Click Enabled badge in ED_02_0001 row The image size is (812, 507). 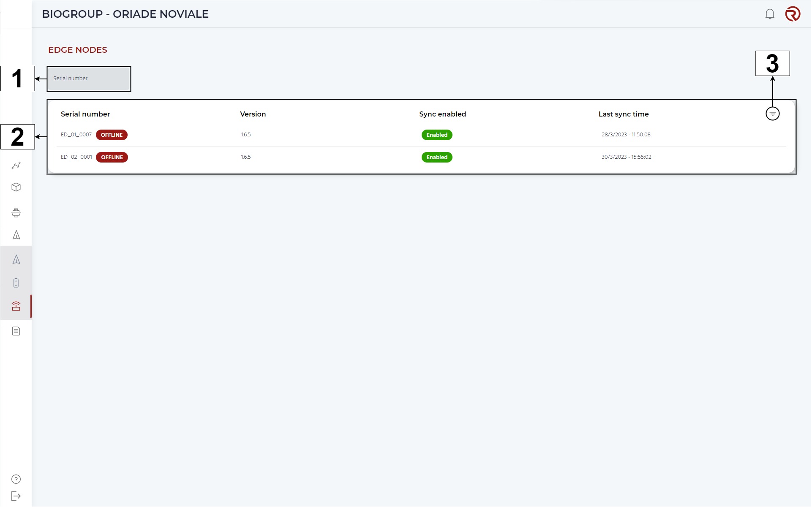point(437,157)
